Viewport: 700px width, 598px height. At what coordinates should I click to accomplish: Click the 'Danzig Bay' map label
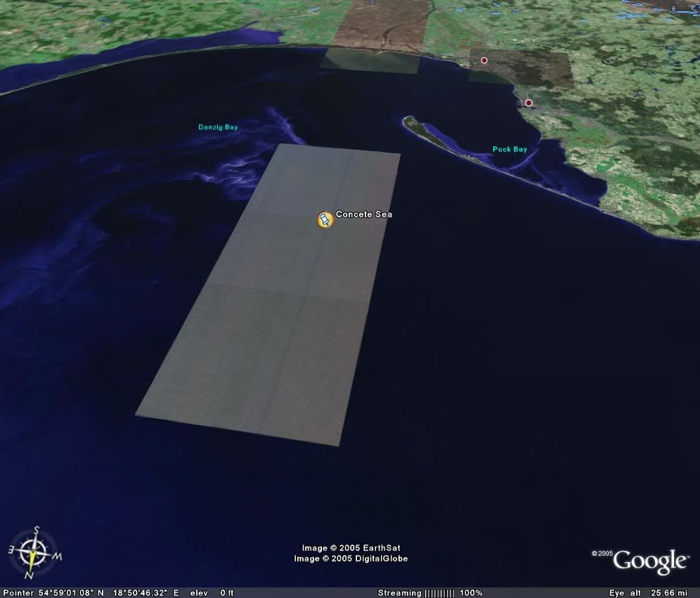pyautogui.click(x=218, y=128)
